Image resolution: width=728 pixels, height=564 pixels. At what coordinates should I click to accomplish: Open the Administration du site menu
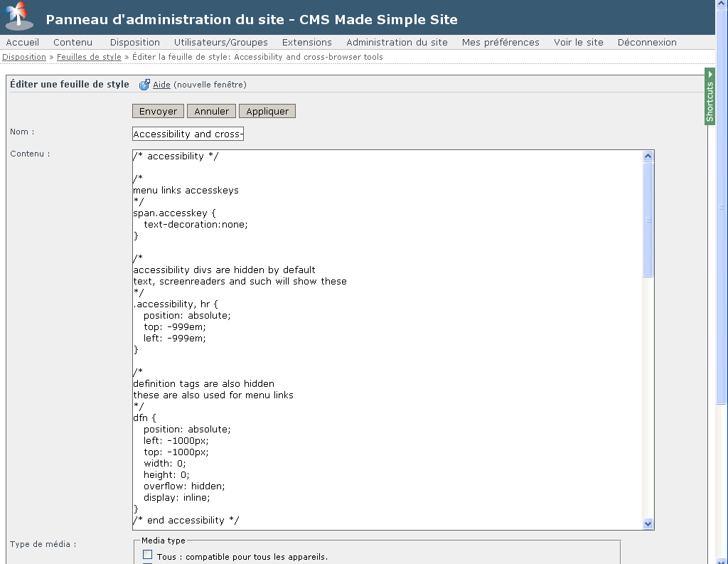click(397, 42)
